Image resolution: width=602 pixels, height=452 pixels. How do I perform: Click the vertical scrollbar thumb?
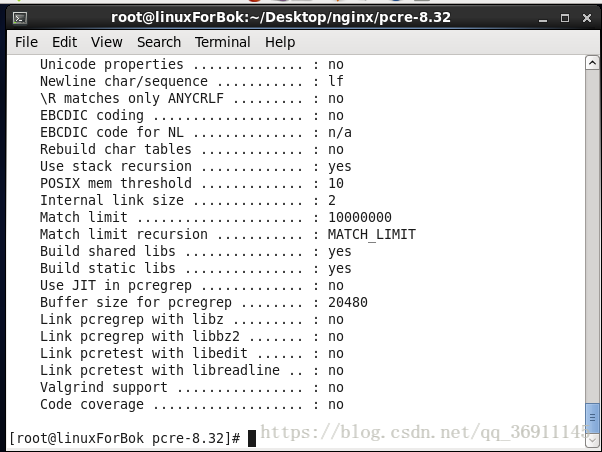click(592, 417)
